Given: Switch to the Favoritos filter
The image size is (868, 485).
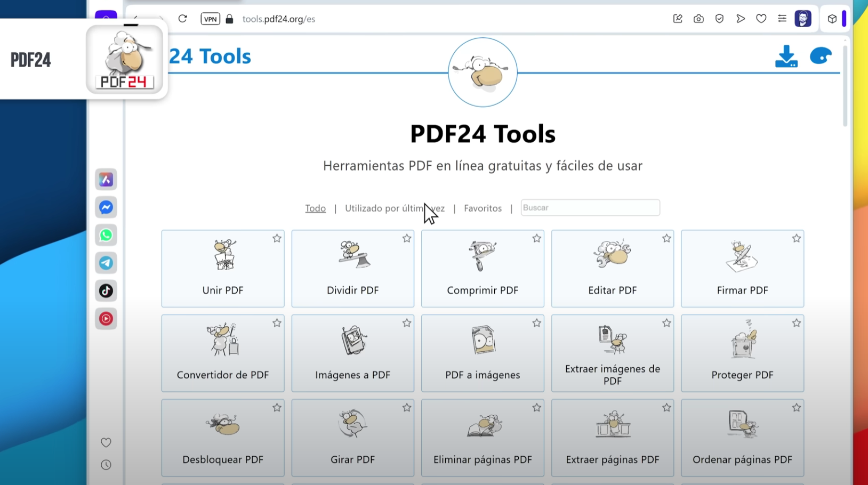Looking at the screenshot, I should tap(483, 208).
